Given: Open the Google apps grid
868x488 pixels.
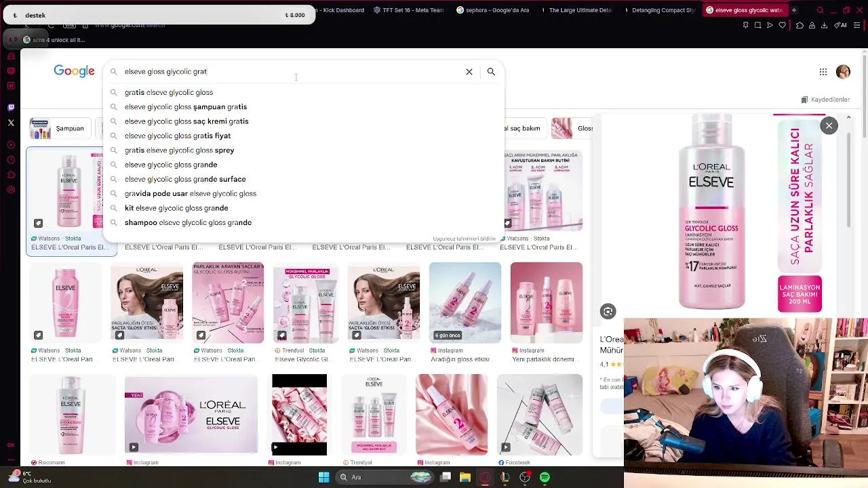Looking at the screenshot, I should [x=823, y=72].
